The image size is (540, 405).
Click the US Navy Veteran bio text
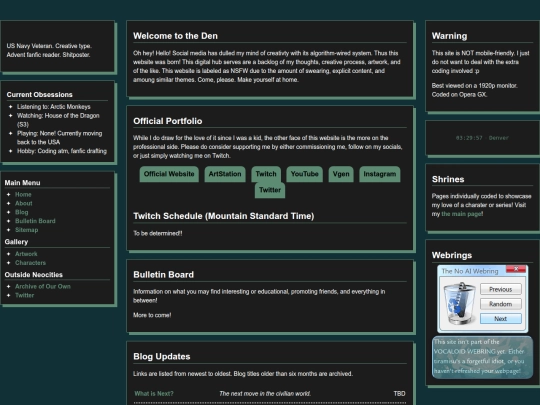coord(49,50)
